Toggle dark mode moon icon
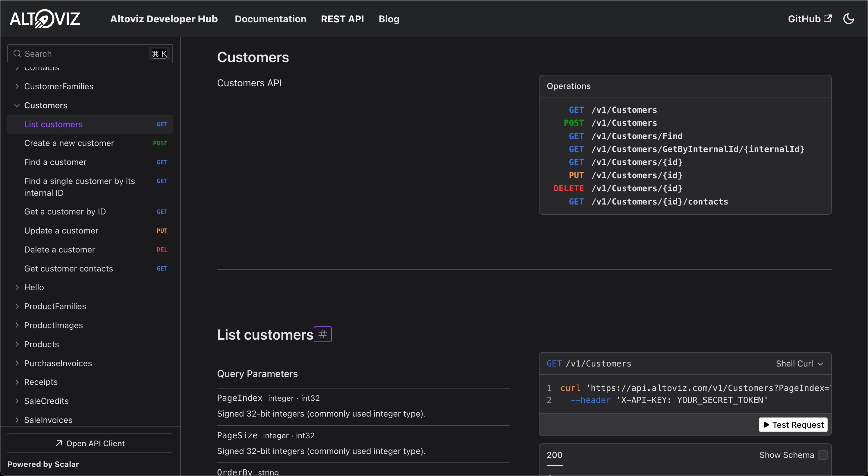The height and width of the screenshot is (476, 868). (848, 19)
